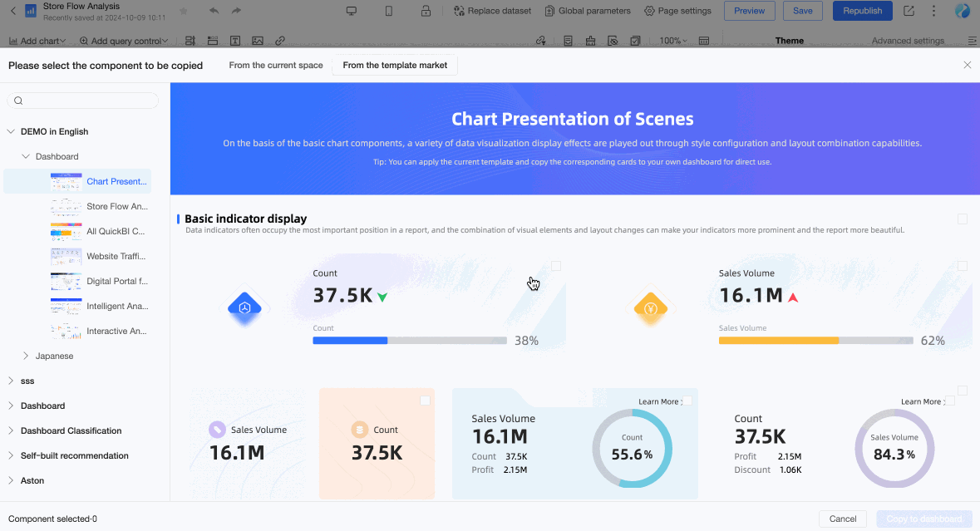The height and width of the screenshot is (531, 980).
Task: Open the share icon next to Republish
Action: tap(909, 11)
